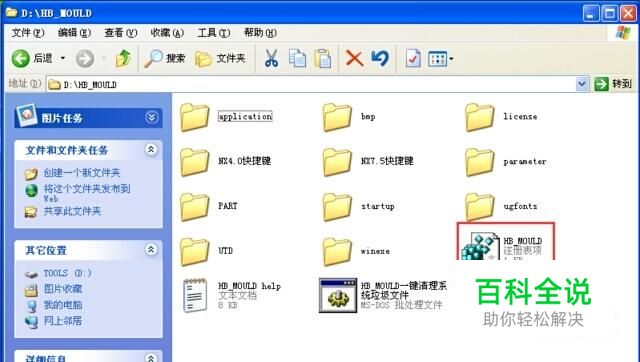Click the Paste clipboard icon

(322, 58)
